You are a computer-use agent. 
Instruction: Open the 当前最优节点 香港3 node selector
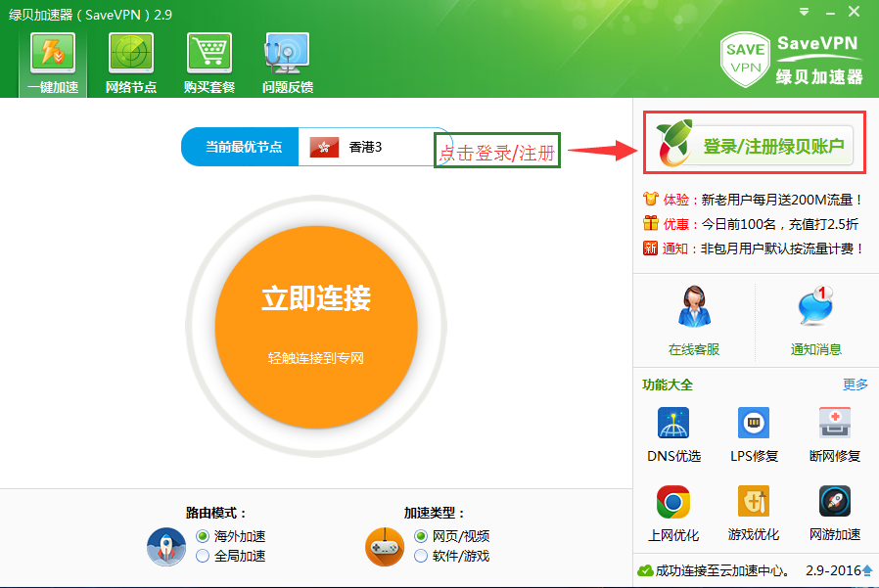pyautogui.click(x=317, y=147)
